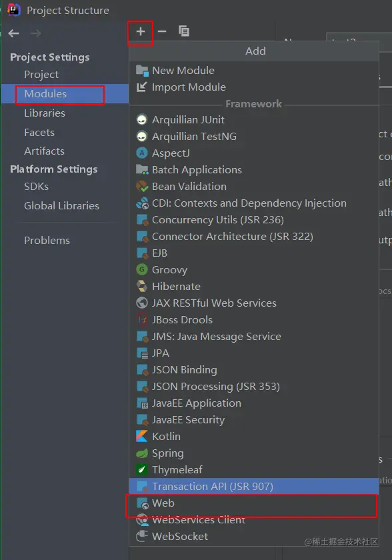Choose New Module from Add menu
392x560 pixels.
click(x=254, y=71)
